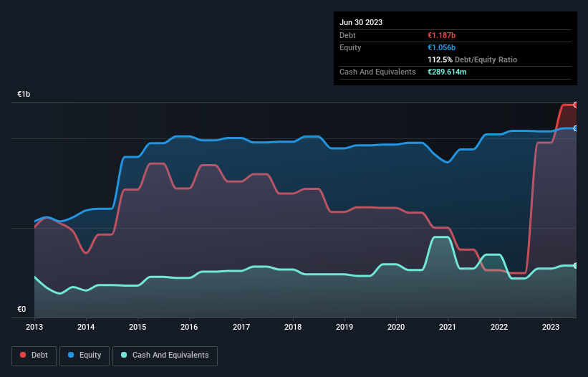Screen dimensions: 588x377
Task: Click the tooltip Debt row label
Action: 347,35
